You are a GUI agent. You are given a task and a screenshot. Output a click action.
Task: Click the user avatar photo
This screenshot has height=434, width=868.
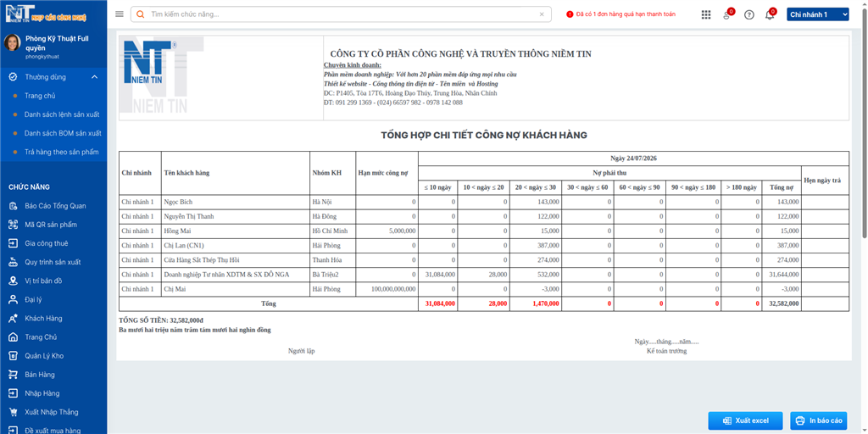(13, 42)
